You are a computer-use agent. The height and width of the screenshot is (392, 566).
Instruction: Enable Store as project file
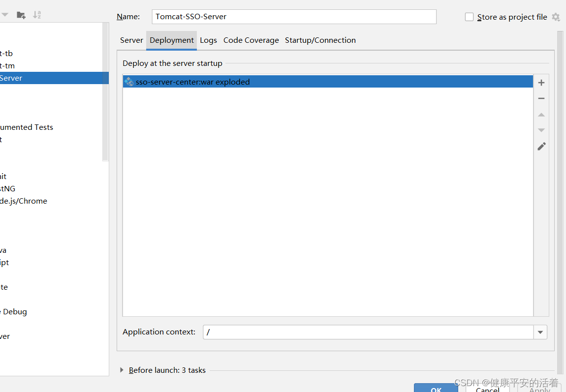coord(469,16)
